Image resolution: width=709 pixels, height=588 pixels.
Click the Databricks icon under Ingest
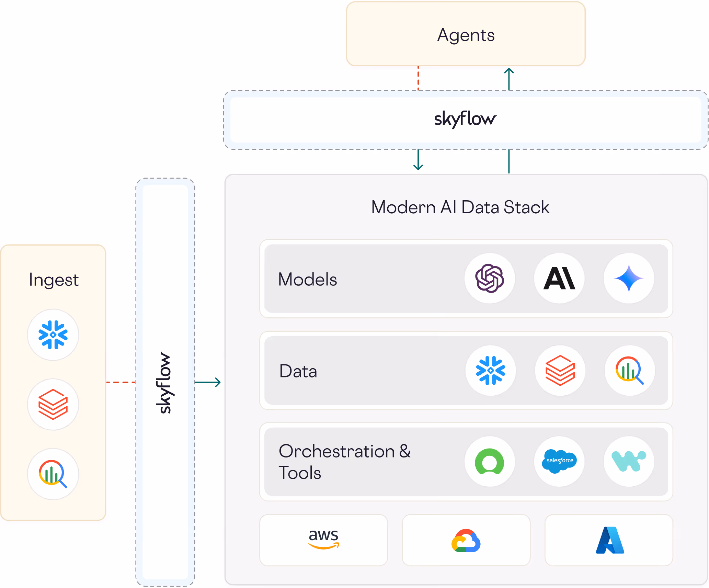tap(53, 404)
